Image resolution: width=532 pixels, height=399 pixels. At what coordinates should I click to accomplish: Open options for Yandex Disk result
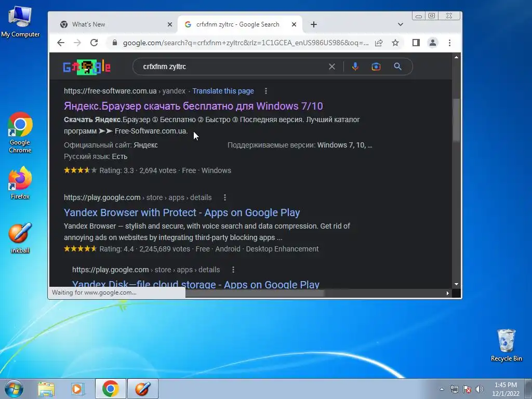[233, 270]
